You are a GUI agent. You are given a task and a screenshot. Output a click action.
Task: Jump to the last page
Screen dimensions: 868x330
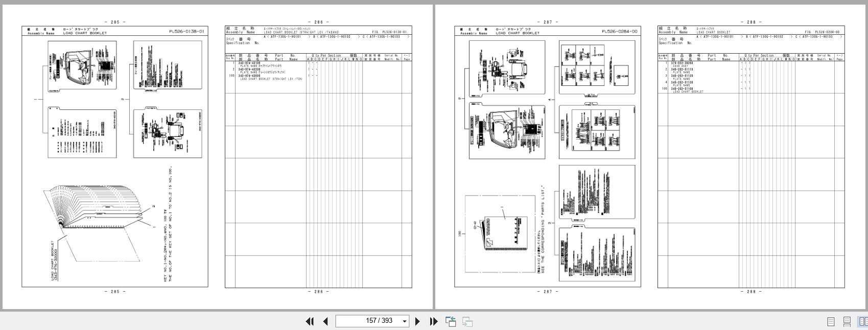pos(434,321)
